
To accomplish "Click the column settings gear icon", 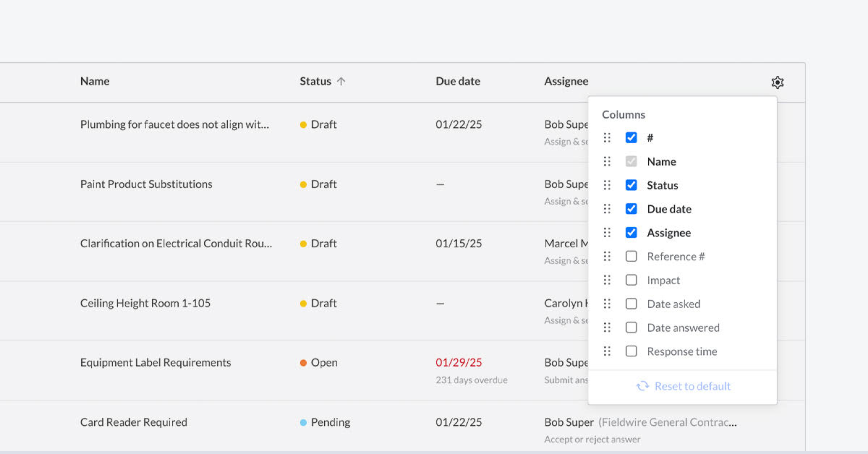I will [778, 82].
